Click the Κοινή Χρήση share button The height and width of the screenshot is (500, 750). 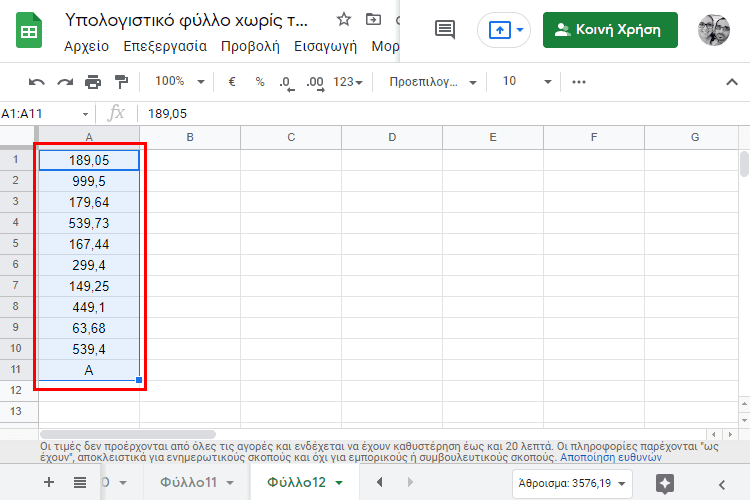[x=610, y=30]
